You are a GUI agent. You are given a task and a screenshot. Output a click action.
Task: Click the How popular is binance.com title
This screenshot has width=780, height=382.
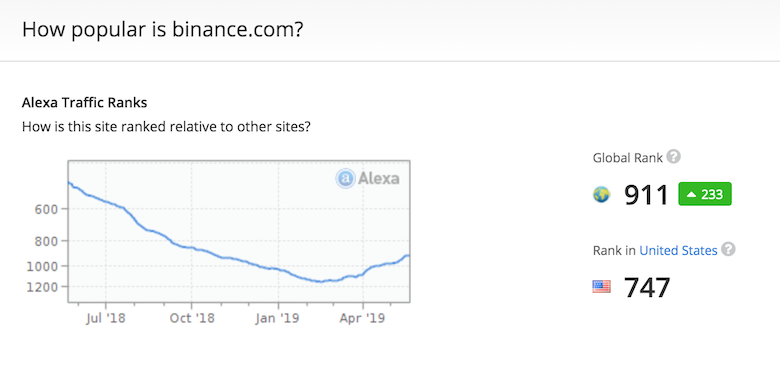pyautogui.click(x=163, y=29)
